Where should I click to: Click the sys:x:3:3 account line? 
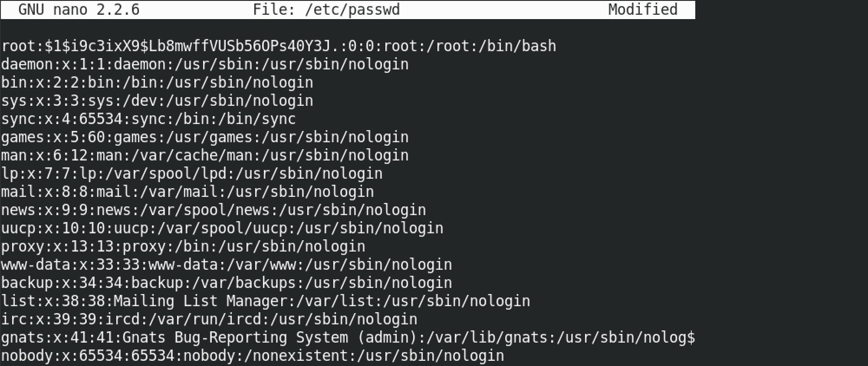point(157,101)
